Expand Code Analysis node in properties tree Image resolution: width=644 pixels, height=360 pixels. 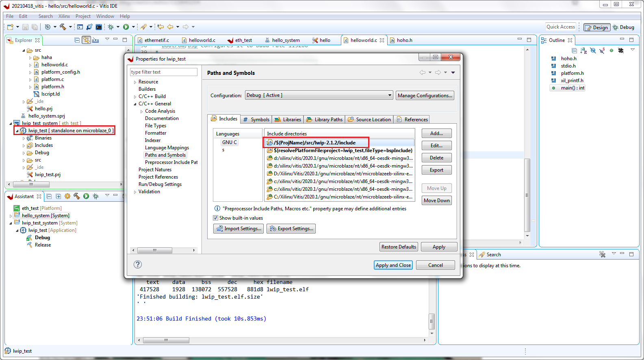[141, 111]
